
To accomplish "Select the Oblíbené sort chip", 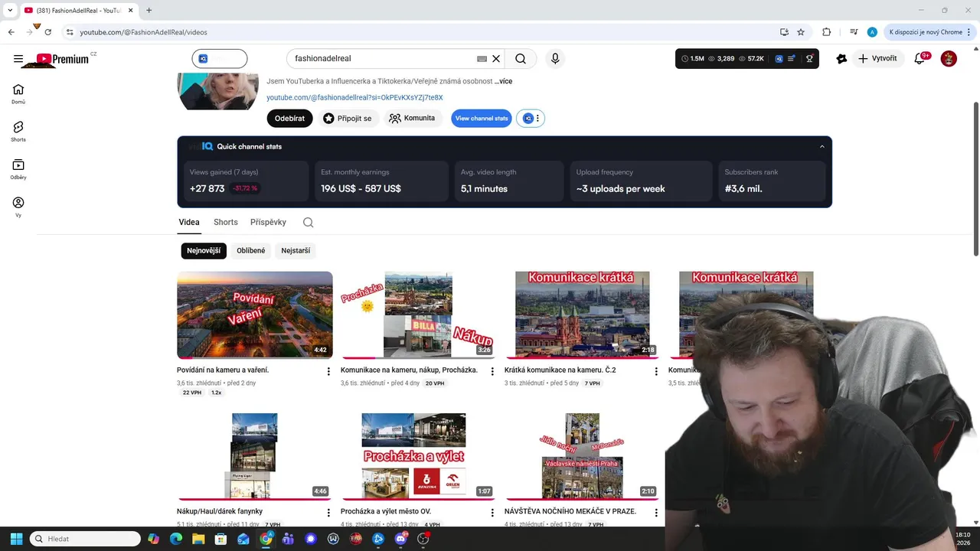I will [x=251, y=250].
